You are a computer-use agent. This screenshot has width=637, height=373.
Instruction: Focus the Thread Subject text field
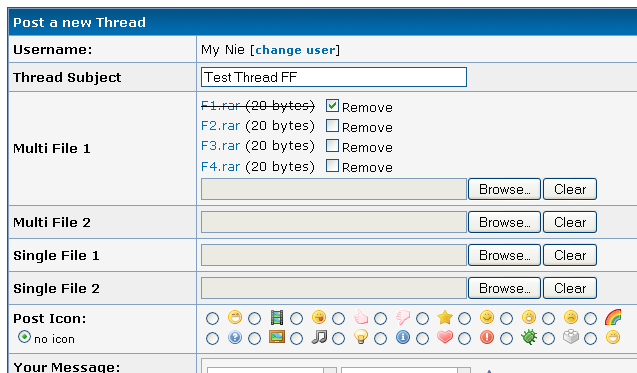pyautogui.click(x=334, y=77)
